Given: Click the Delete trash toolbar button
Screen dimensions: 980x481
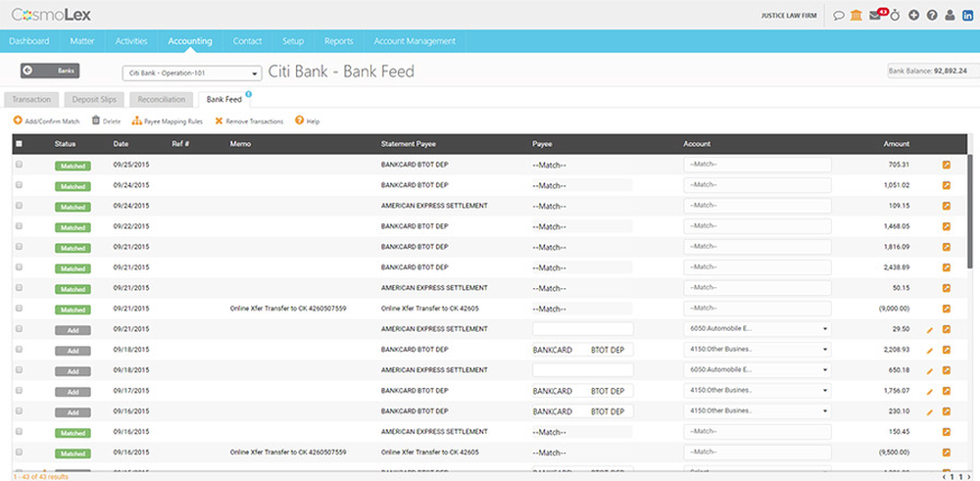Looking at the screenshot, I should coord(106,121).
